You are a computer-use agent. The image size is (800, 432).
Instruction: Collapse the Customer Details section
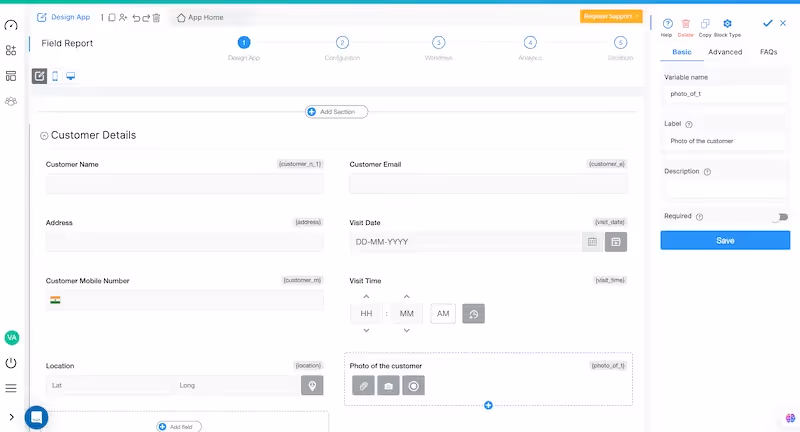tap(44, 136)
